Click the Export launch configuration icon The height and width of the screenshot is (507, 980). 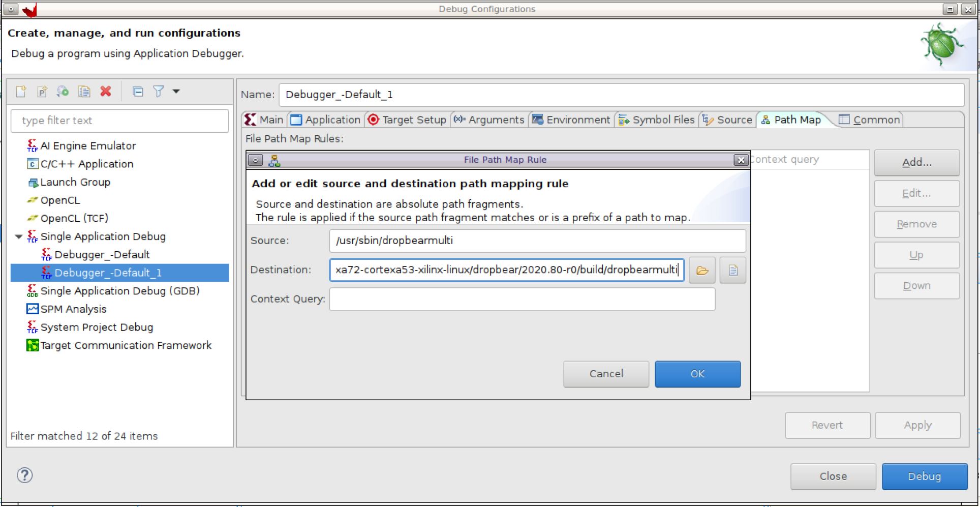pos(63,92)
